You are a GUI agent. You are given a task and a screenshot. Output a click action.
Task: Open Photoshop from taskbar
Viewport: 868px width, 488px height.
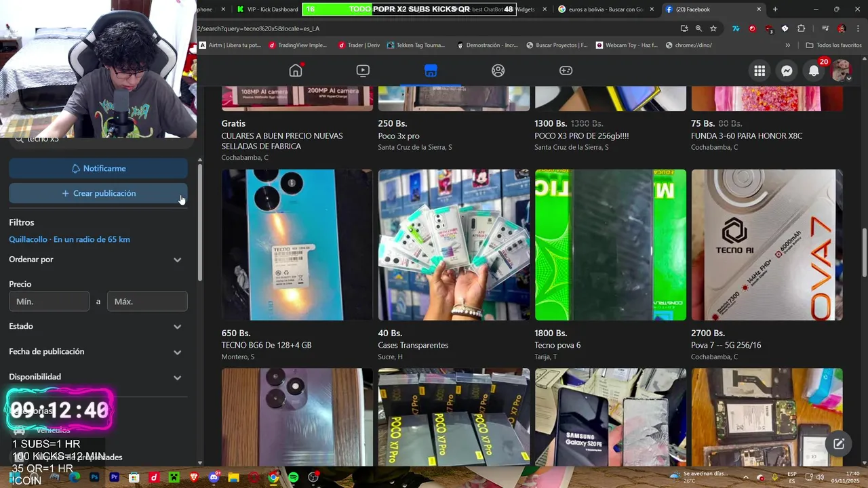(94, 477)
